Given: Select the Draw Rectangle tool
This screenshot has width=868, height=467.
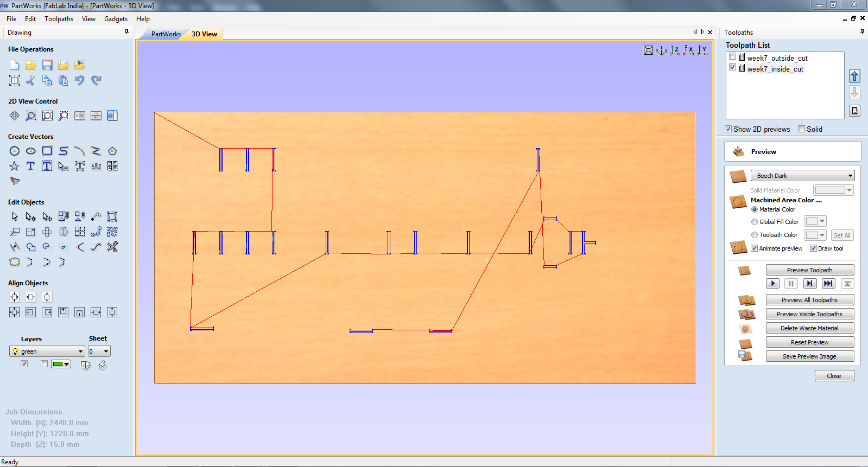Looking at the screenshot, I should click(47, 151).
